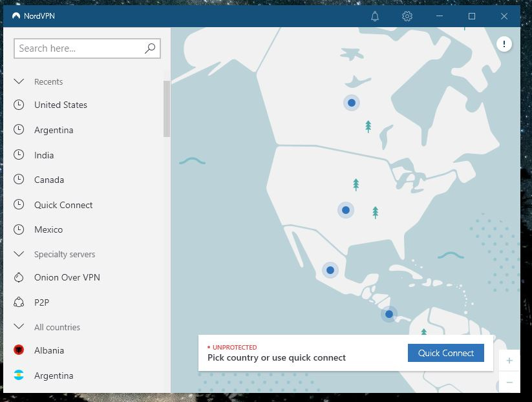Focus the Search here input field
This screenshot has height=402, width=532.
(87, 48)
